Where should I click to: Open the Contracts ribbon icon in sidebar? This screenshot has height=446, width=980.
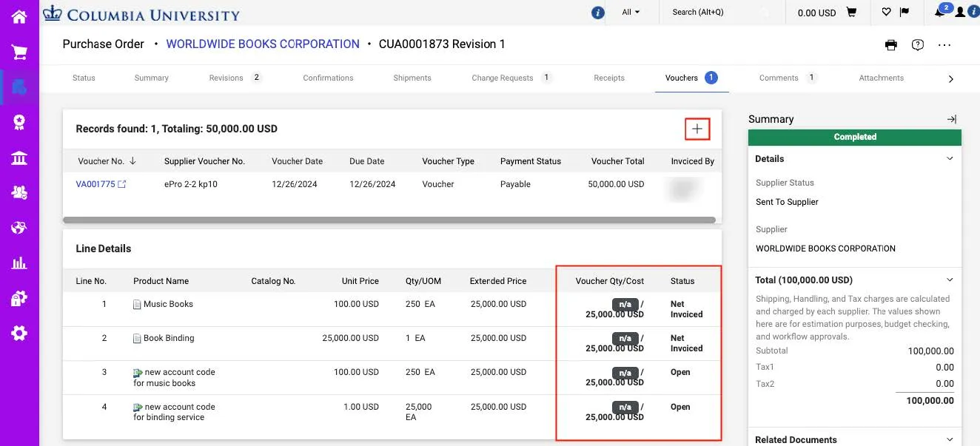click(19, 122)
